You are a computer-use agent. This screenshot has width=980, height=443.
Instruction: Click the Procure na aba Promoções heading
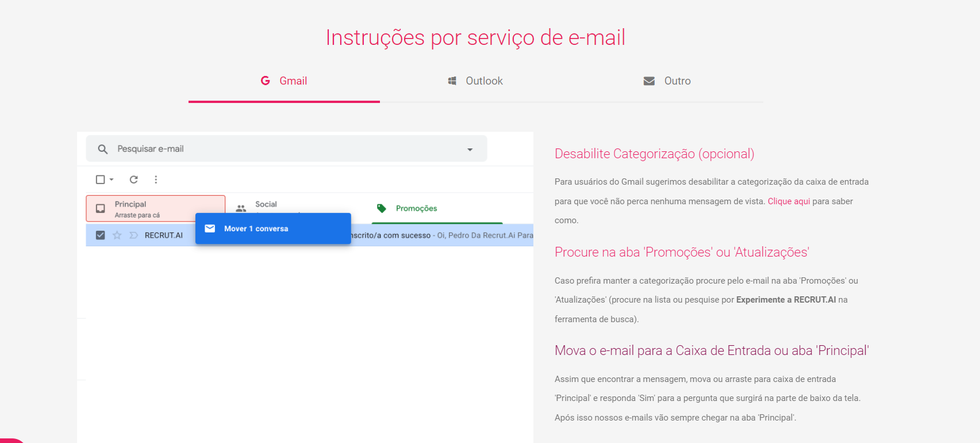tap(682, 252)
